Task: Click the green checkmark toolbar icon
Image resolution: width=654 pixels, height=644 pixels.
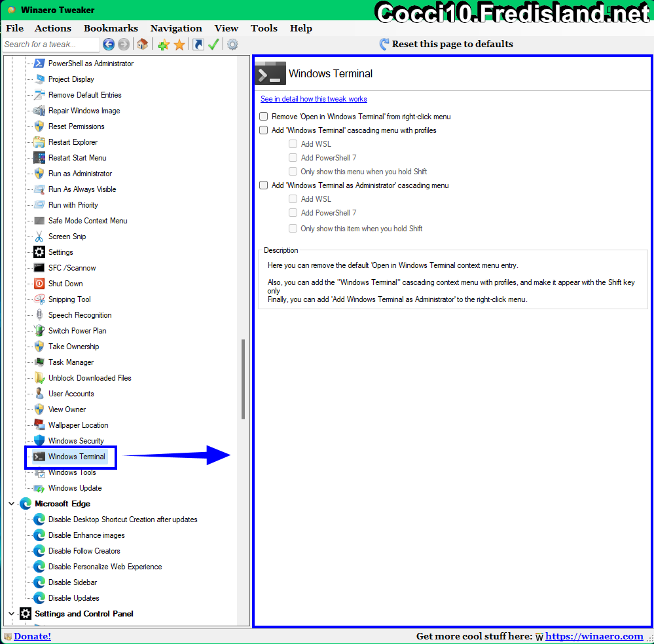Action: [213, 45]
